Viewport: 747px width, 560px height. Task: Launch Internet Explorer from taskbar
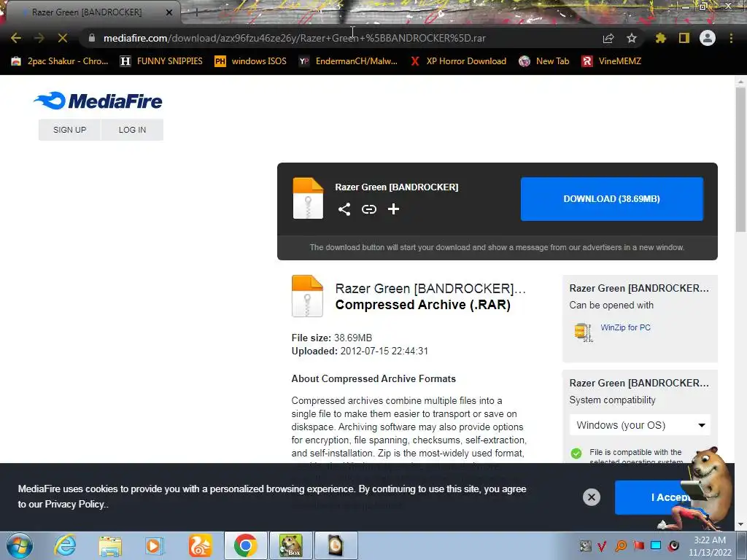pos(64,545)
